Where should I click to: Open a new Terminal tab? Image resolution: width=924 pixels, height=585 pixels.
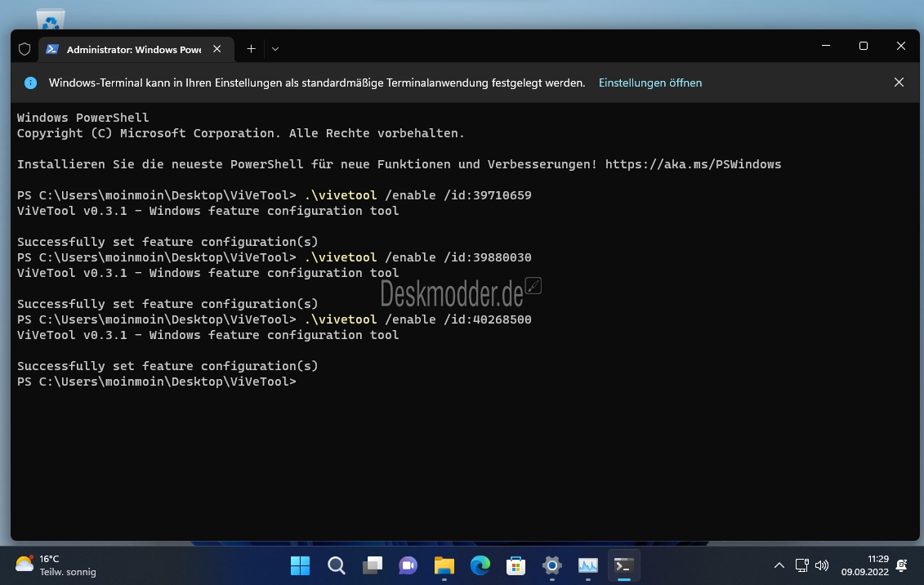point(251,49)
